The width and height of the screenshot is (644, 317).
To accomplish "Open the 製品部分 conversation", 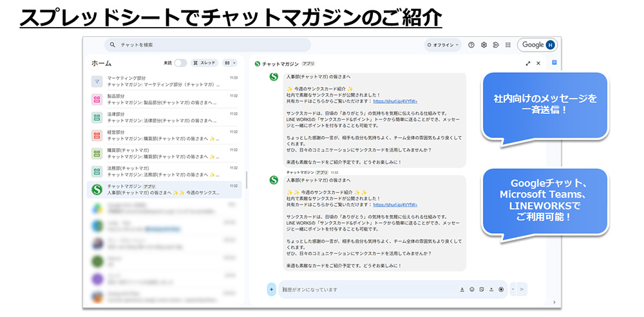I will [164, 99].
